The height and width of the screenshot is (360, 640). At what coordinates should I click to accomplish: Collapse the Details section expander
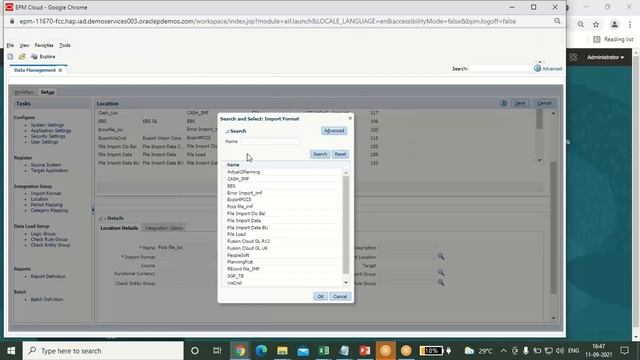tap(101, 218)
